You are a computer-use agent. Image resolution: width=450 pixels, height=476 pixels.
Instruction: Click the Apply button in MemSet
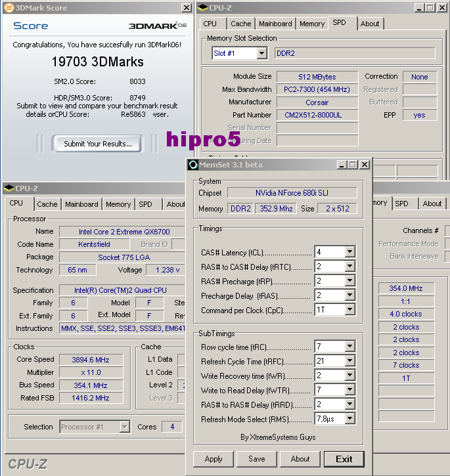pyautogui.click(x=214, y=459)
